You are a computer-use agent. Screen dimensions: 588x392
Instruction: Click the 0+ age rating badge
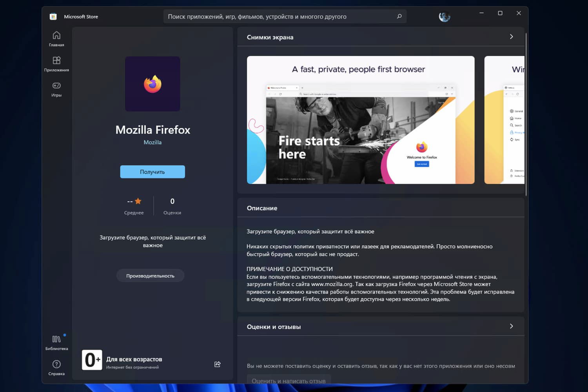(92, 360)
